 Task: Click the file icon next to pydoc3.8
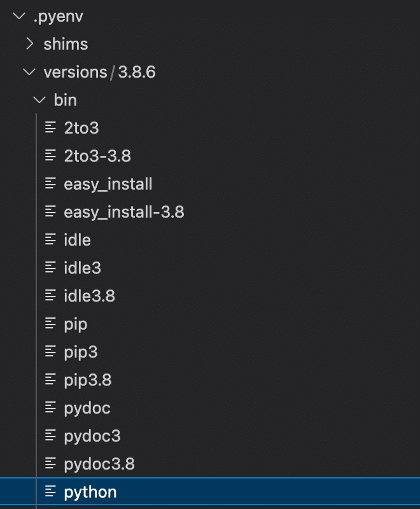coord(51,463)
